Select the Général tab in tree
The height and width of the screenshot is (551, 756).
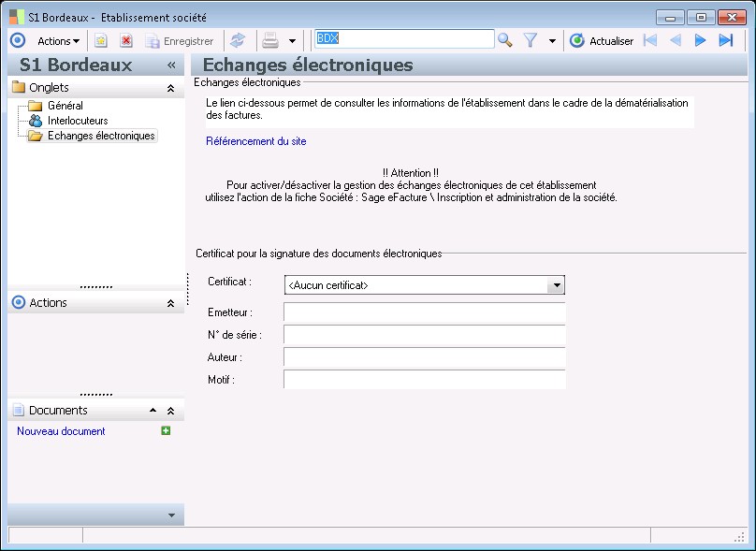tap(65, 106)
